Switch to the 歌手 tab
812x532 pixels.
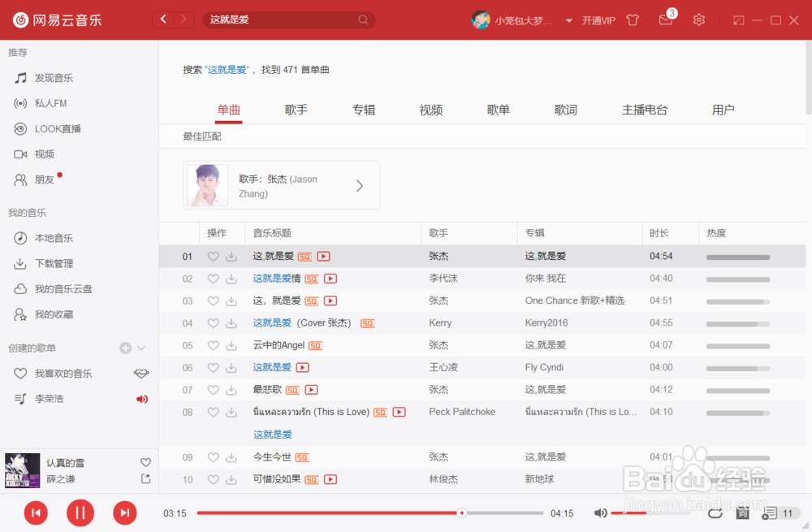[296, 110]
